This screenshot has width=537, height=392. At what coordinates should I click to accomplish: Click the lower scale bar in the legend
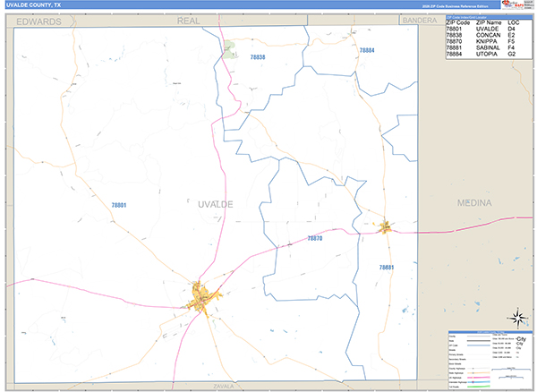(511, 377)
